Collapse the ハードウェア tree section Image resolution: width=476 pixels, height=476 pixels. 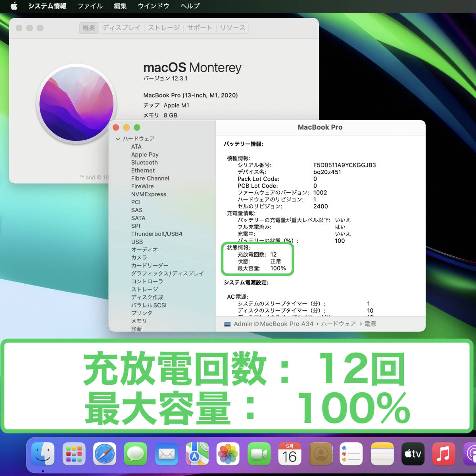pos(118,139)
